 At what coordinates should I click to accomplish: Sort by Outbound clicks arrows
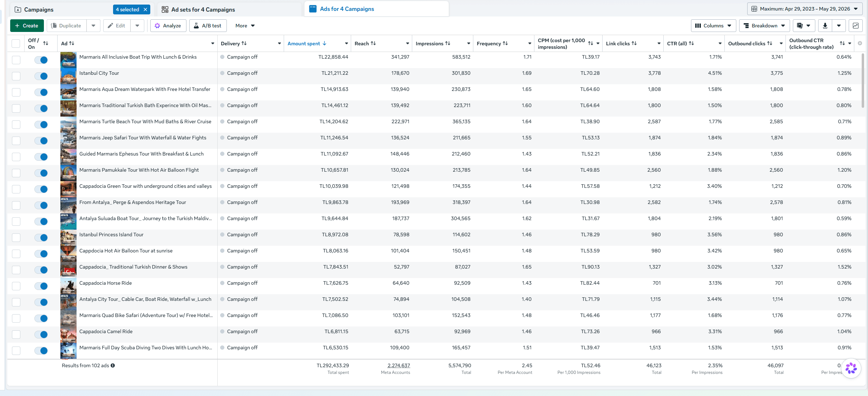coord(770,43)
